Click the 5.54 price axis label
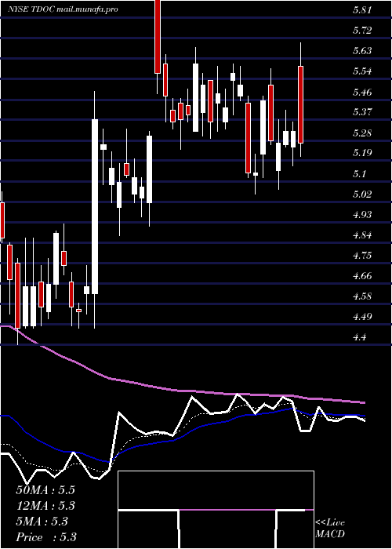392x549 pixels. click(362, 71)
